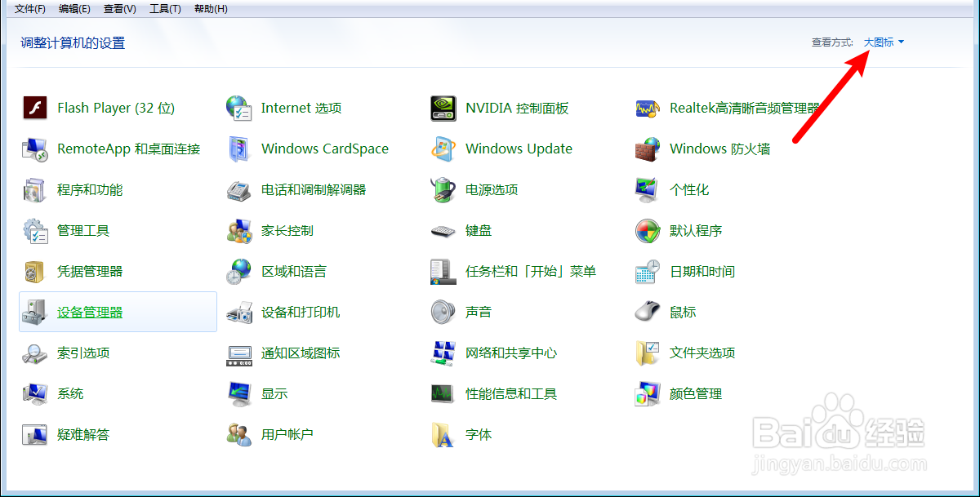This screenshot has width=980, height=497.
Task: Click the 用户帐户 text link
Action: click(x=287, y=434)
